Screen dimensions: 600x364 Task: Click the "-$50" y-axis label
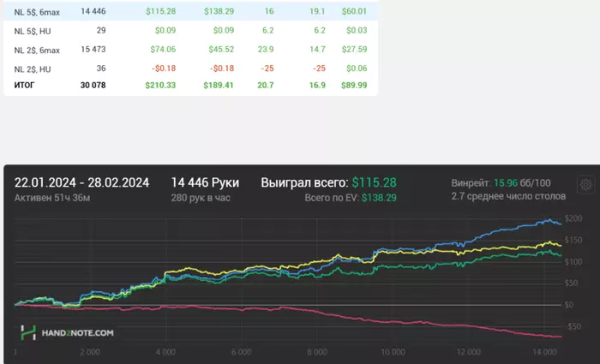pyautogui.click(x=573, y=326)
